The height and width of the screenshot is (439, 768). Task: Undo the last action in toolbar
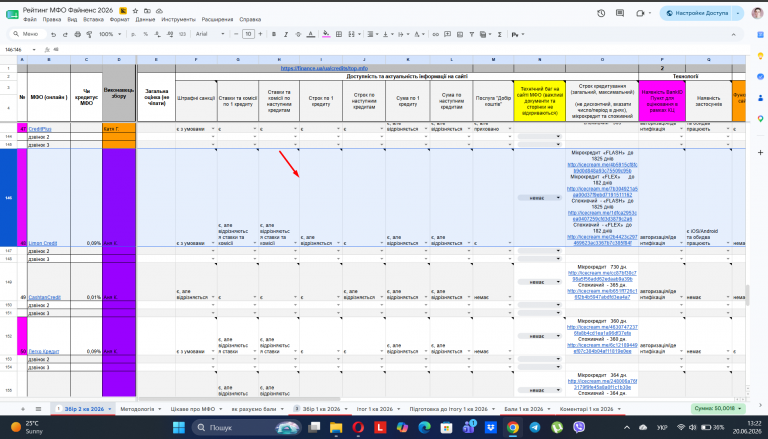point(53,34)
